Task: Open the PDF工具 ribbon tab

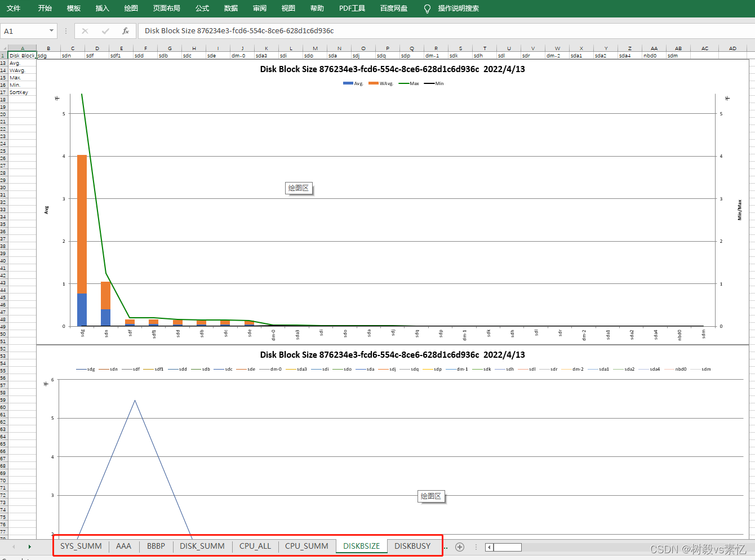Action: coord(352,8)
